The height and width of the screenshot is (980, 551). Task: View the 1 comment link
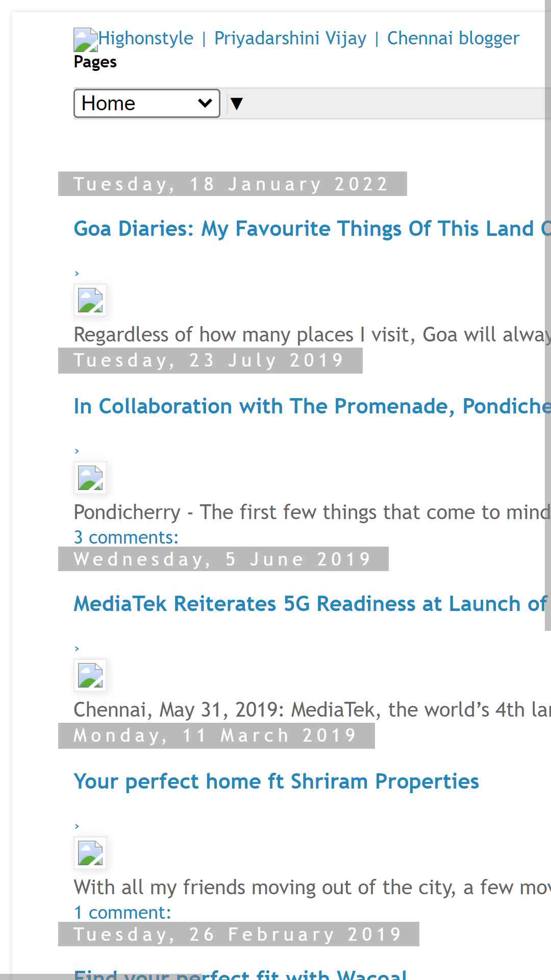[x=122, y=913]
